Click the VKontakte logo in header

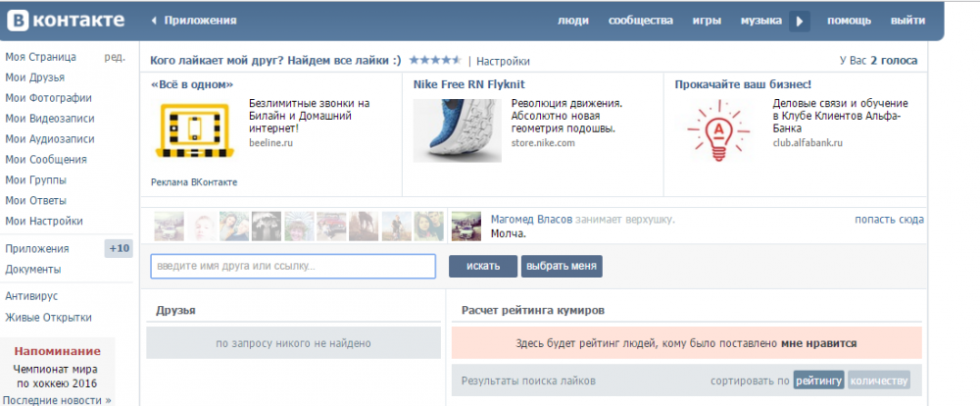(64, 20)
